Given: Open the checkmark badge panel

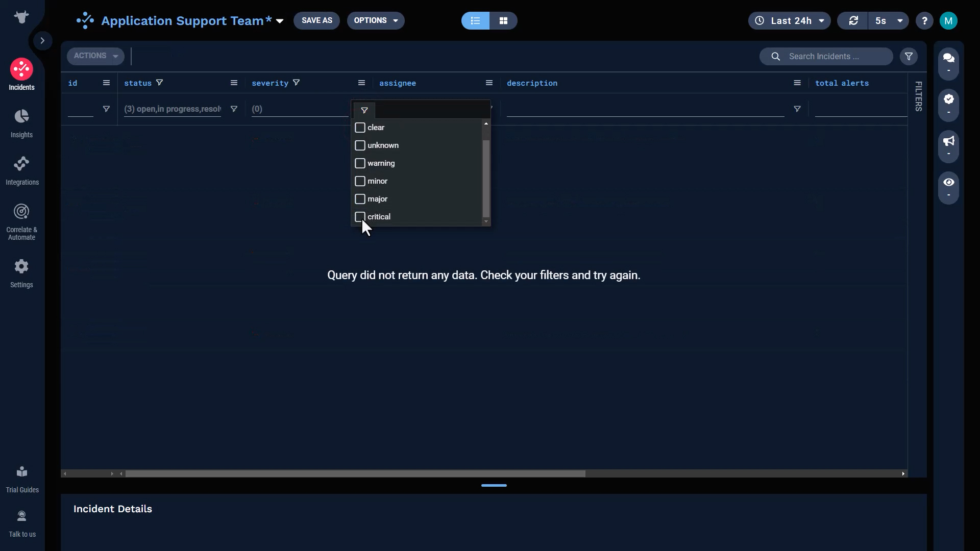Looking at the screenshot, I should pos(949,105).
